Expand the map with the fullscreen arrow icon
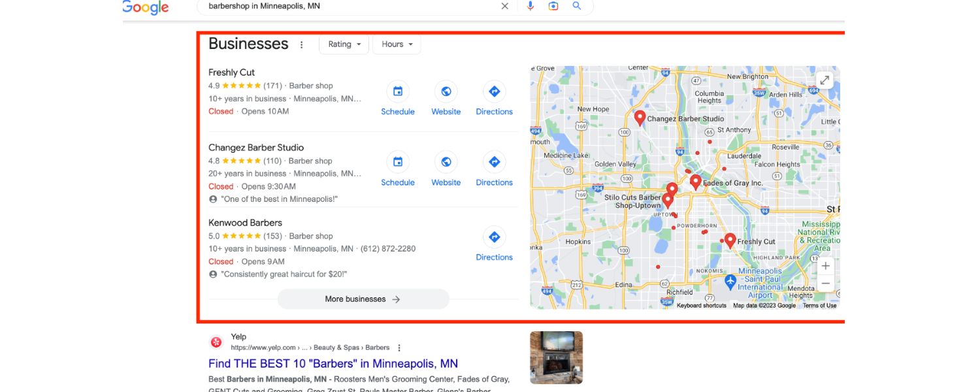This screenshot has width=980, height=392. pos(824,79)
